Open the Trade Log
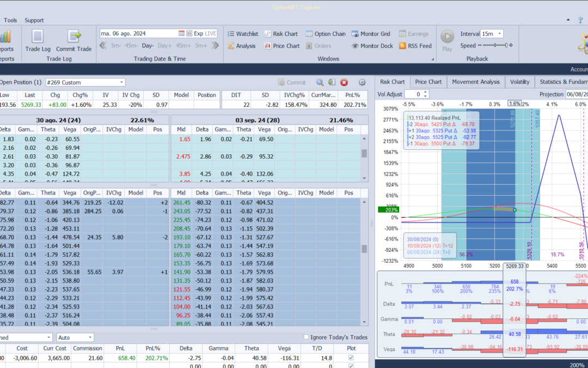This screenshot has width=588, height=368. [x=38, y=40]
